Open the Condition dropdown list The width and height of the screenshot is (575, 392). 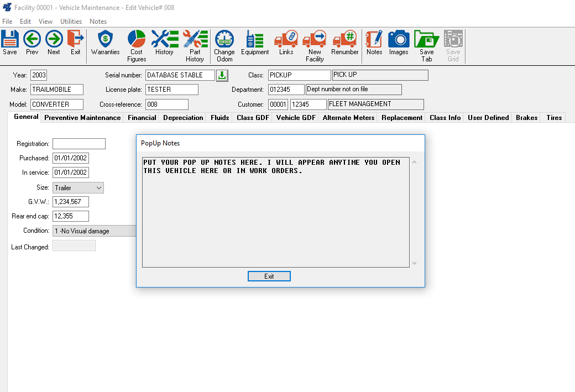pos(94,231)
